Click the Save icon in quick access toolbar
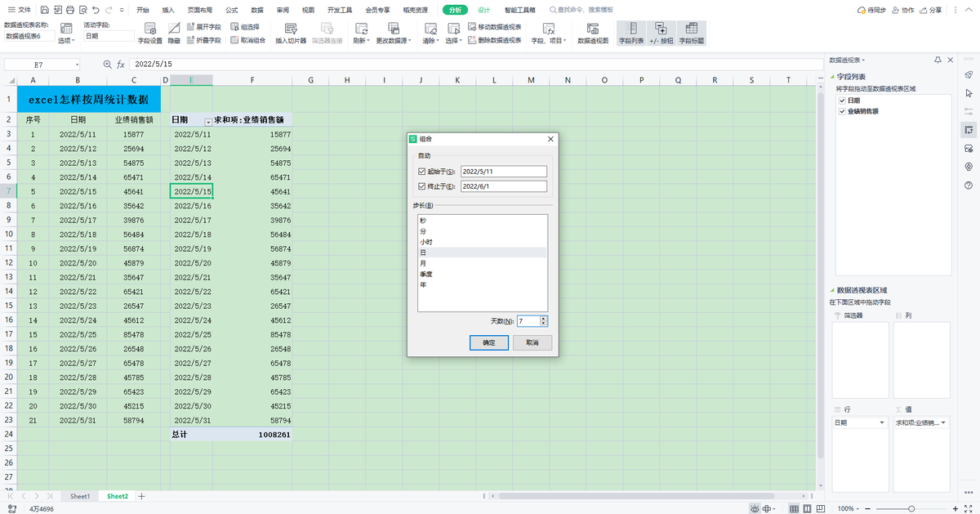The image size is (980, 514). 43,10
